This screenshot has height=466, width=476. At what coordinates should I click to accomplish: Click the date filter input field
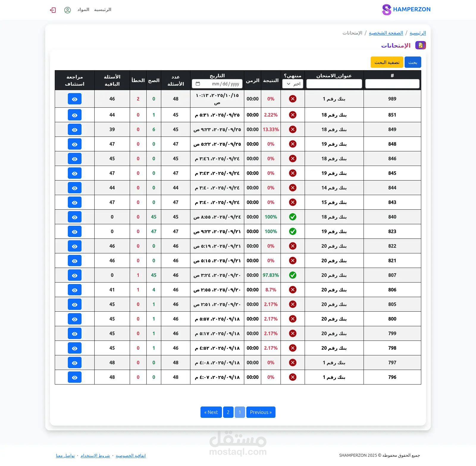pyautogui.click(x=217, y=84)
